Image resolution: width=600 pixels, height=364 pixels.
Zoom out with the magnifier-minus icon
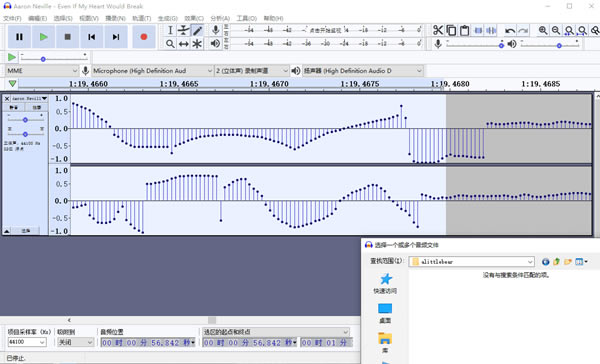click(x=556, y=30)
